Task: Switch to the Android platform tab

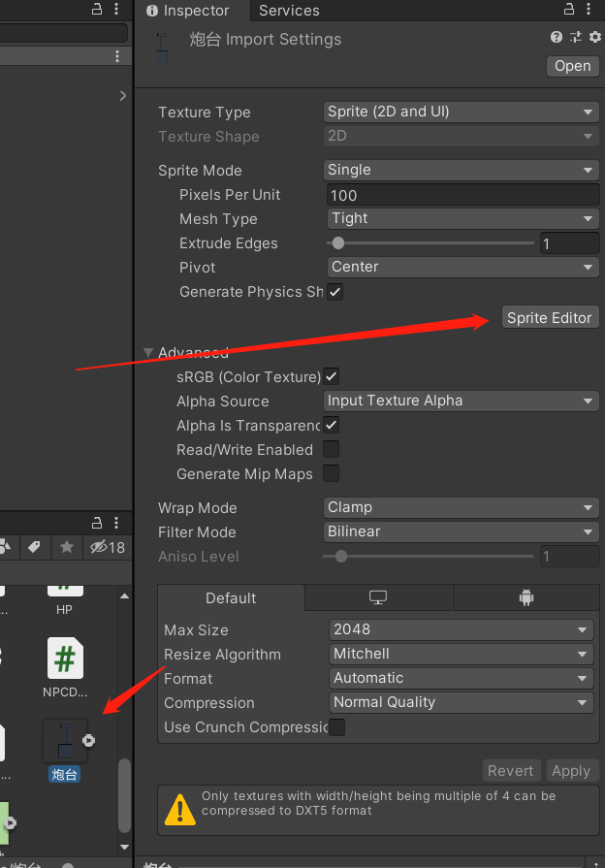Action: pos(526,597)
